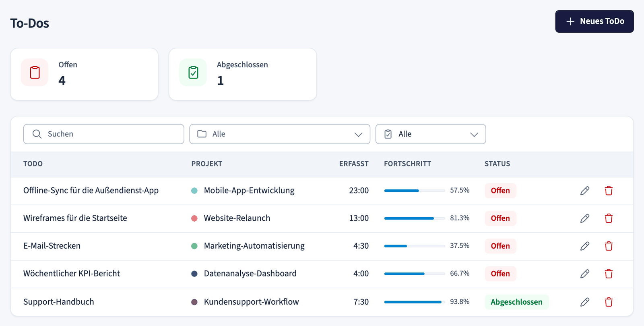Screen dimensions: 644x326
Task: Click the To-Dos page heading
Action: point(30,23)
